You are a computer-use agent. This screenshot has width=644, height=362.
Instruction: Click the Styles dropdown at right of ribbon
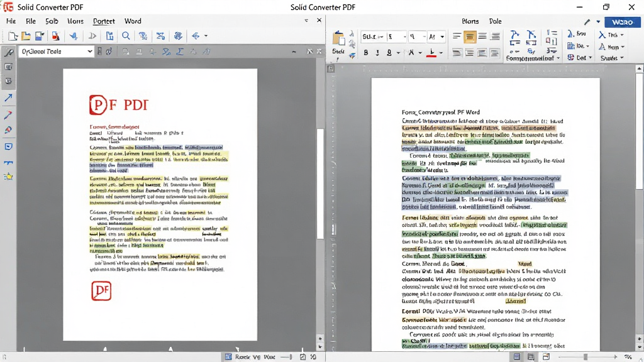point(612,58)
